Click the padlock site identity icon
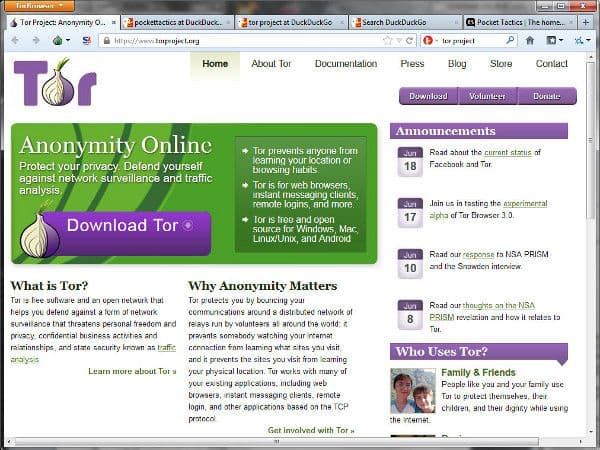Screen dimensions: 600x450 pyautogui.click(x=107, y=41)
